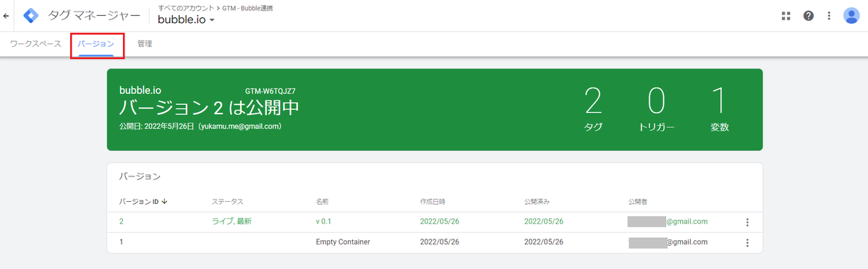This screenshot has height=269, width=868.
Task: Click the バージョン 2 は公開中 heading
Action: pyautogui.click(x=209, y=108)
